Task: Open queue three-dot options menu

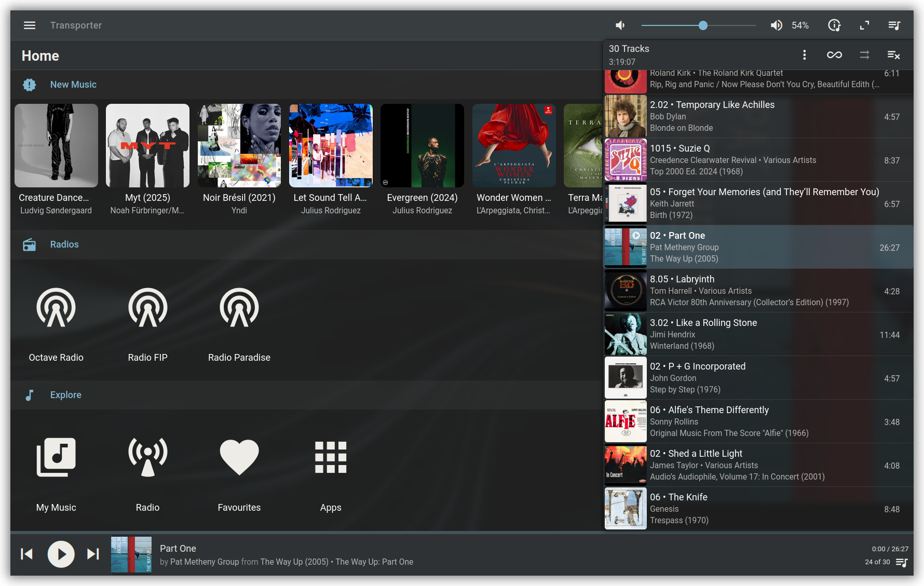Action: (x=804, y=55)
